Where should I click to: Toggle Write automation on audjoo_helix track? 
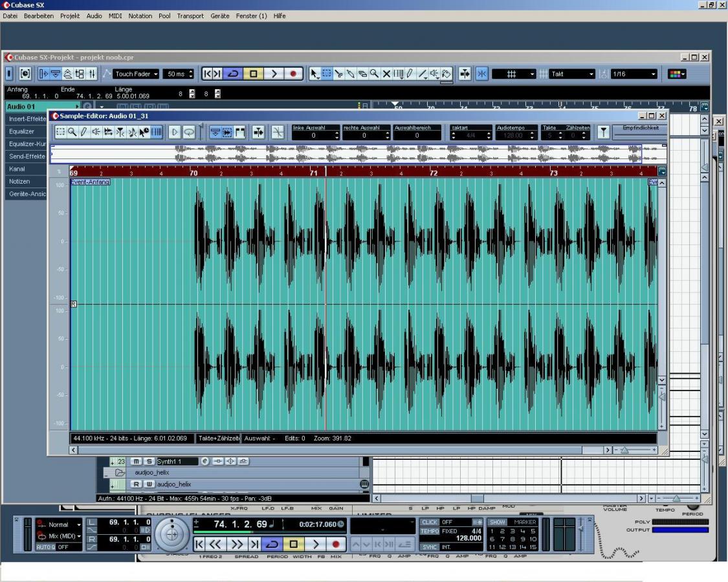coord(149,484)
